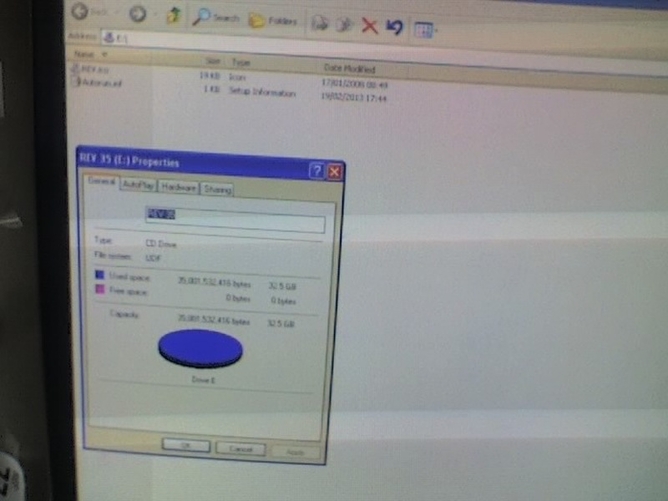This screenshot has width=668, height=501.
Task: Switch to the Hardware tab
Action: [x=179, y=187]
